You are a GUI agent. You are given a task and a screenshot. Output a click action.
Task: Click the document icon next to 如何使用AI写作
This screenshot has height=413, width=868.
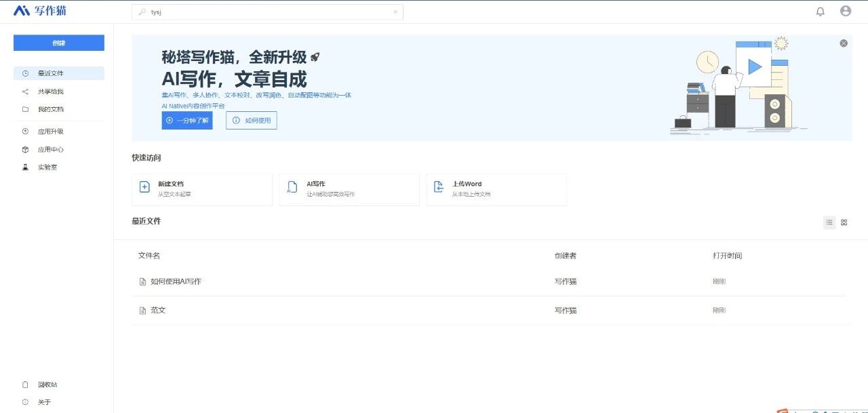pos(142,281)
